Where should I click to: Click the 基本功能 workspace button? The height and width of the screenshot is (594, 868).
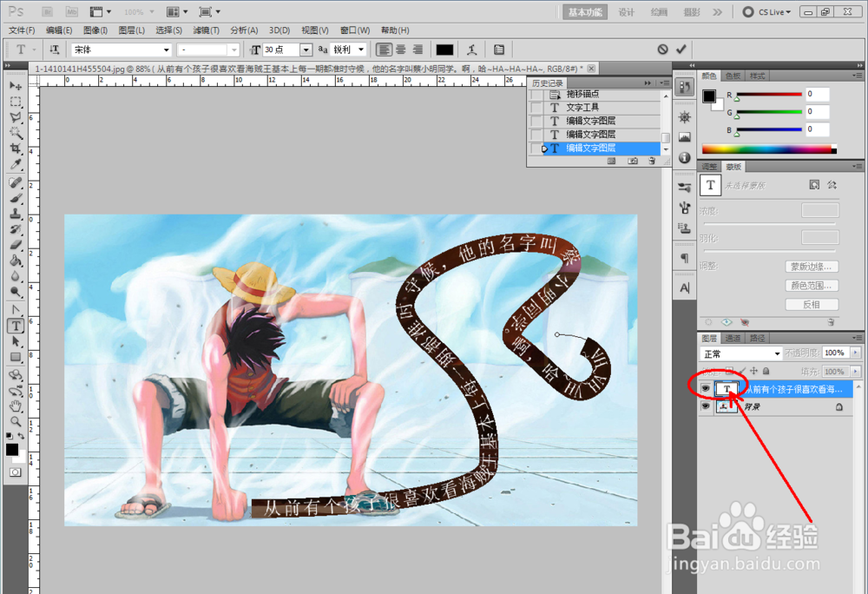click(x=585, y=11)
